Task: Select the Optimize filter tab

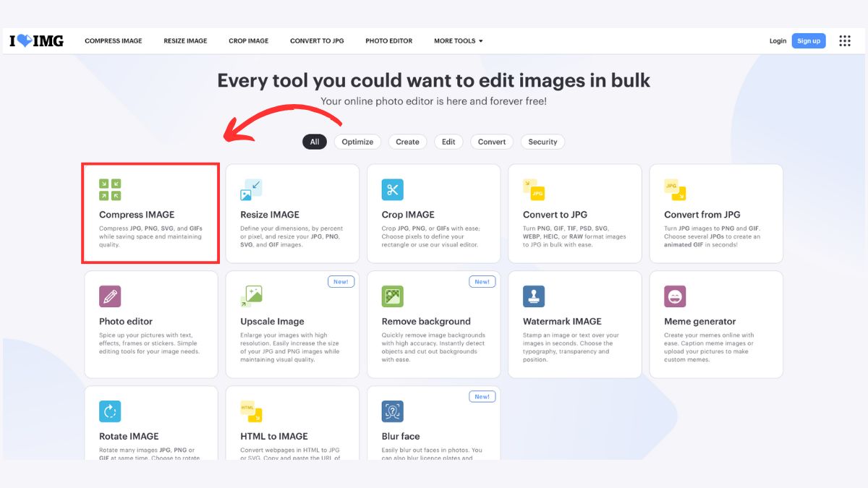Action: click(358, 142)
